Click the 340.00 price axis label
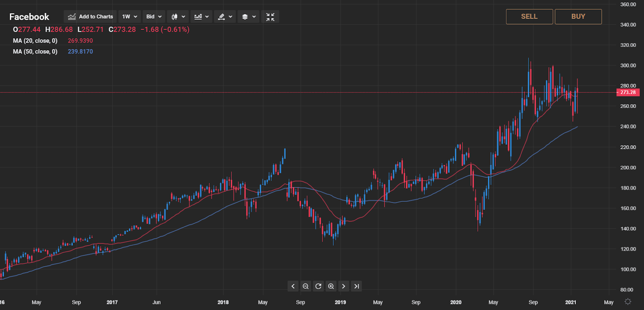644x310 pixels. click(628, 25)
